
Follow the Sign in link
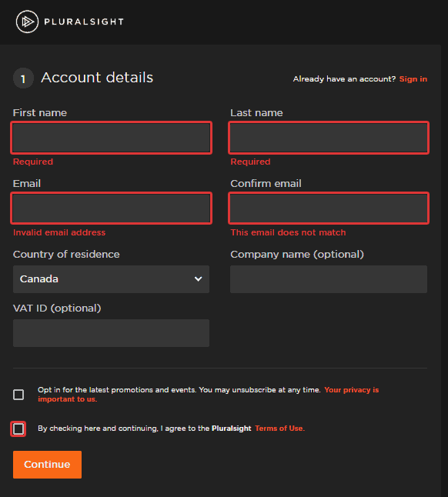(x=413, y=79)
